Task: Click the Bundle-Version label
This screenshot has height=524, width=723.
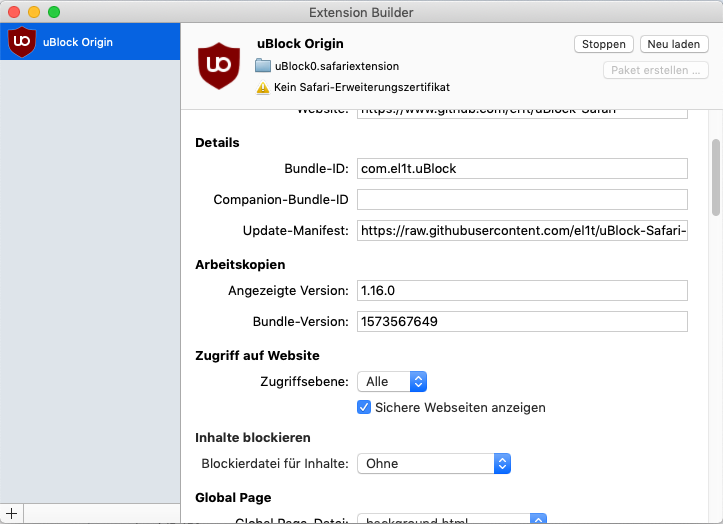Action: click(301, 322)
